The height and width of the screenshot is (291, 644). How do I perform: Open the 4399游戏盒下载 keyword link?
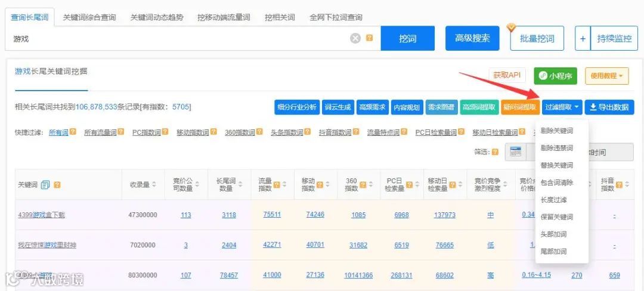(42, 215)
